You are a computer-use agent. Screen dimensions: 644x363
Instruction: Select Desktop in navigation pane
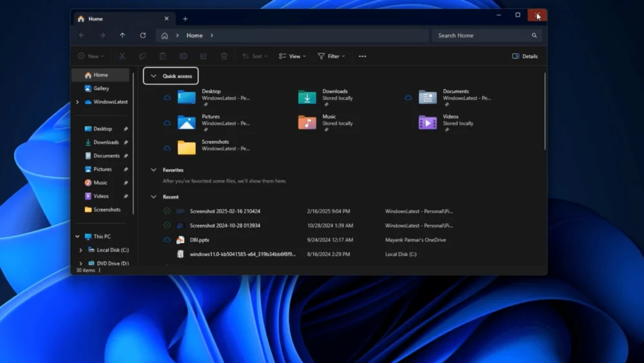[x=101, y=129]
